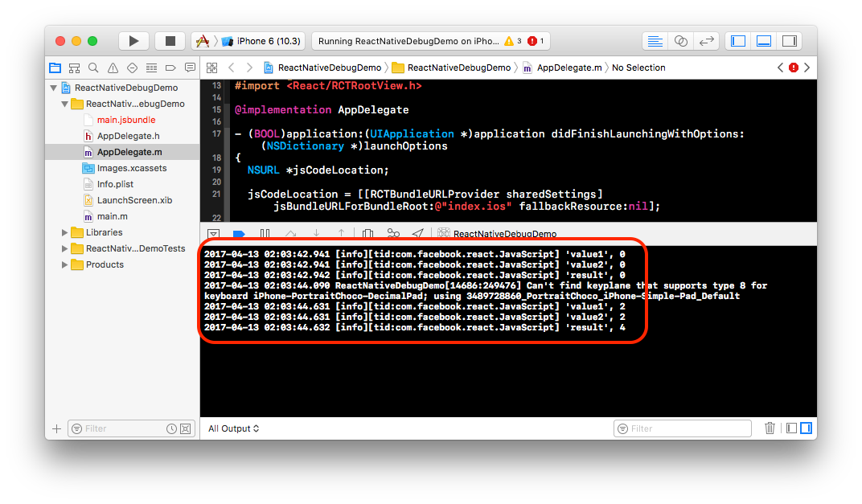Viewport: 862px width, 504px height.
Task: Stop the running app
Action: pyautogui.click(x=170, y=41)
